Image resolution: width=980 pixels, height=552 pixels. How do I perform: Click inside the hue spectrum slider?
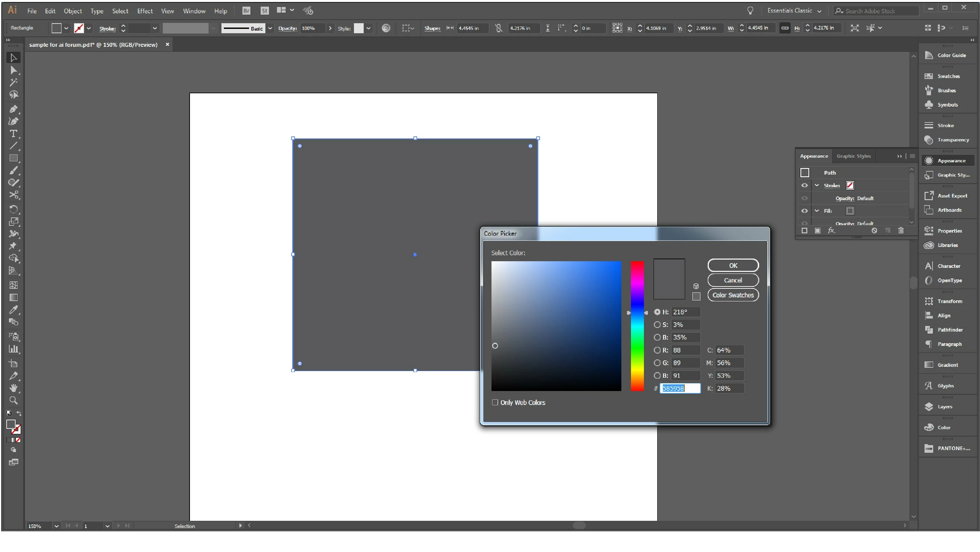click(637, 326)
